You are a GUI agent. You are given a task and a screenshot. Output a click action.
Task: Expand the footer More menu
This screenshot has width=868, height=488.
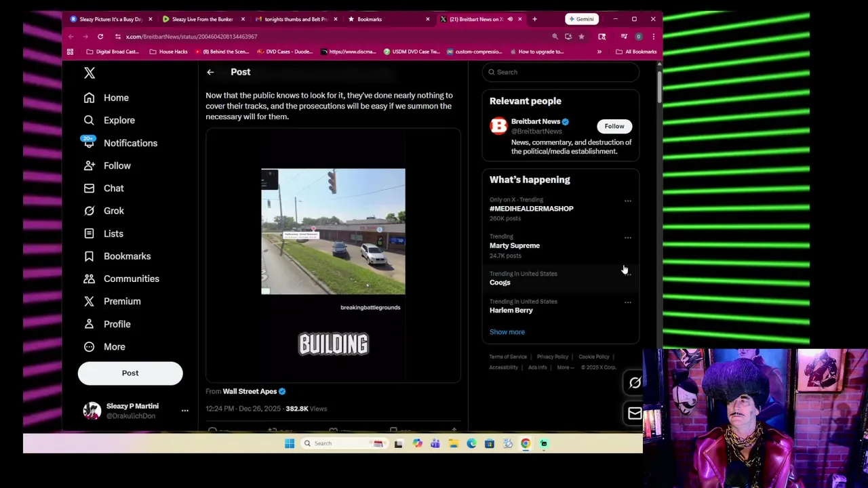(566, 367)
